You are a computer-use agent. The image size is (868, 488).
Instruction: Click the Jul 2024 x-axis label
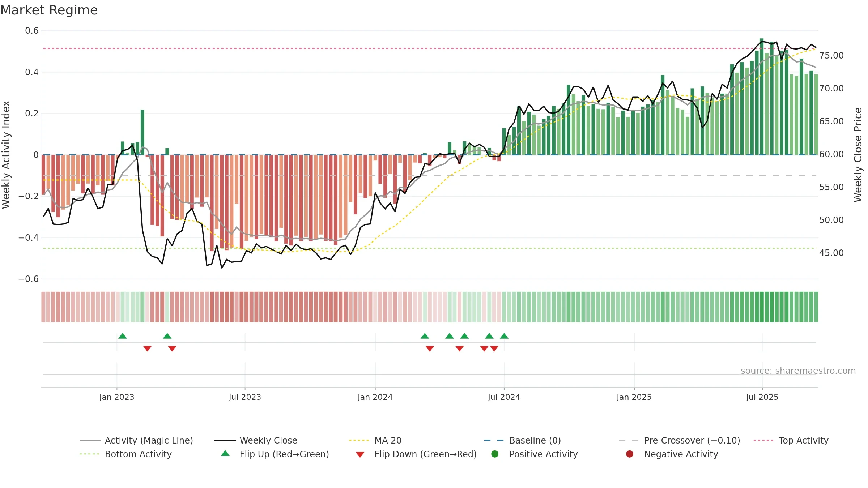[504, 397]
